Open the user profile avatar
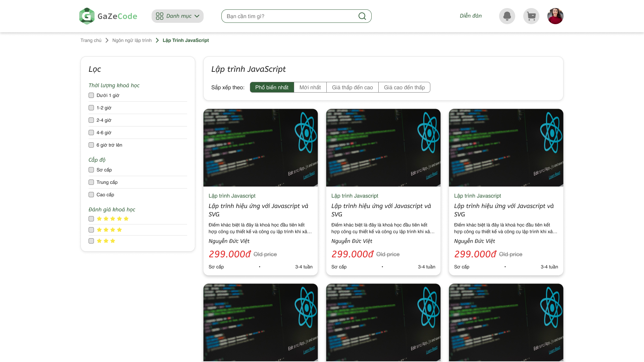Image resolution: width=644 pixels, height=362 pixels. 555,16
